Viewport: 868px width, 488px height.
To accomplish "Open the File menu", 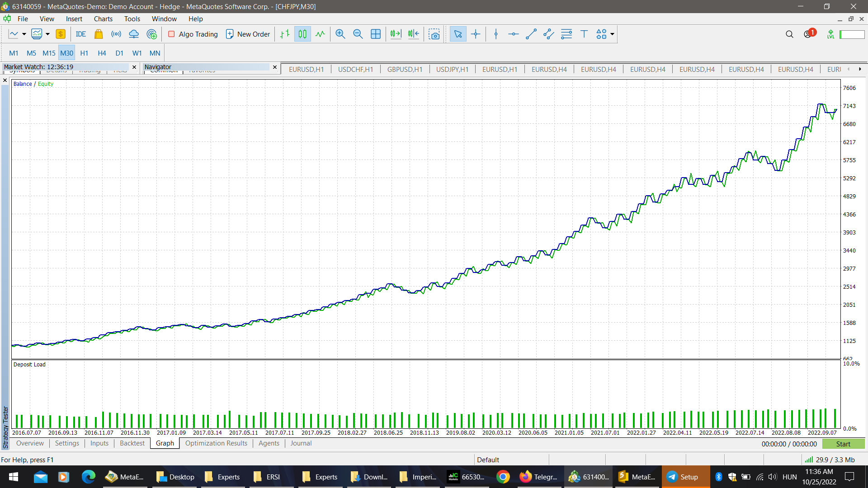I will [23, 19].
